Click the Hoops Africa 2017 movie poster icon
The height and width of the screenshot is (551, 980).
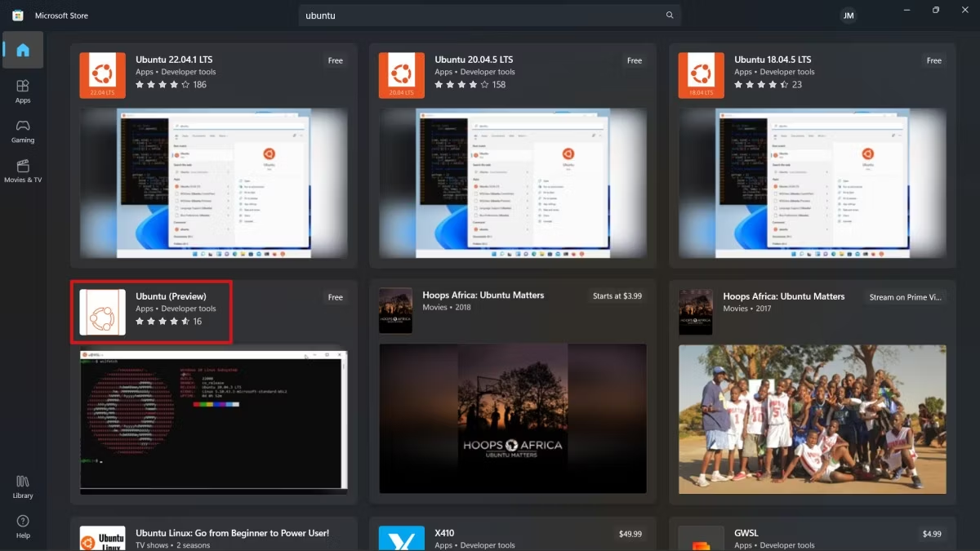click(695, 311)
